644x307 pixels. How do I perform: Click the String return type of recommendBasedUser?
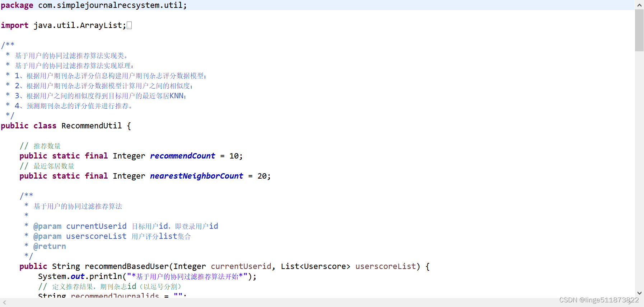point(66,266)
